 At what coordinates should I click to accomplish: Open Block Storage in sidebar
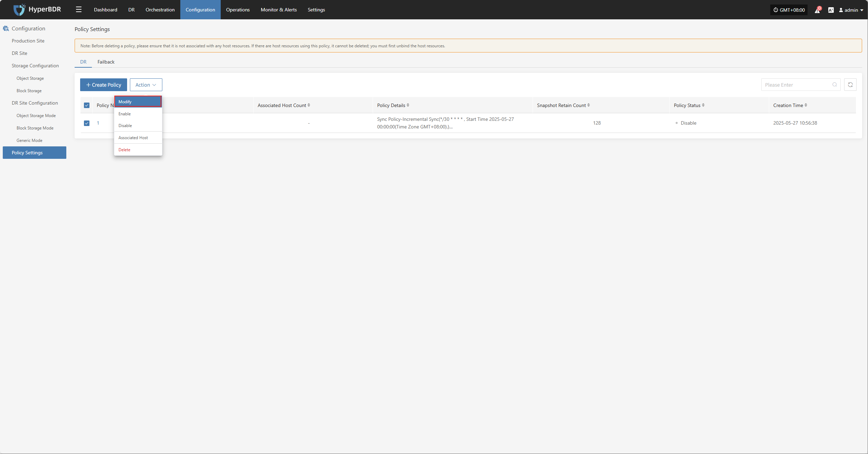click(x=29, y=91)
